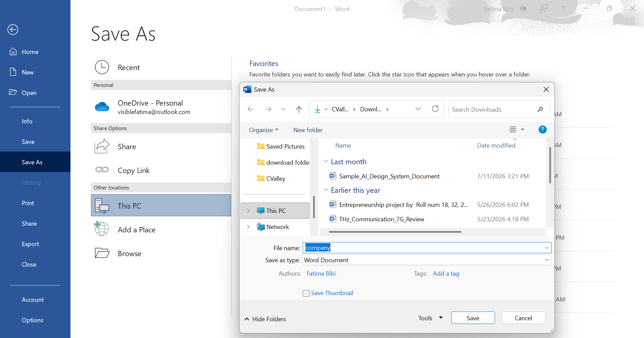The height and width of the screenshot is (338, 644).
Task: Select the THz_Communication_7G_Review file
Action: 377,219
